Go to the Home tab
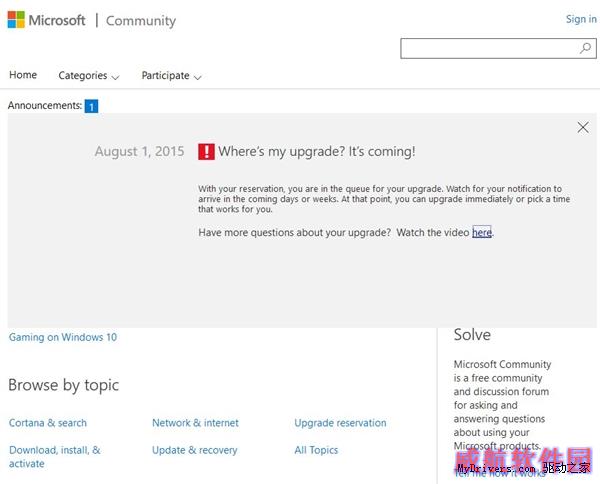 pos(23,75)
